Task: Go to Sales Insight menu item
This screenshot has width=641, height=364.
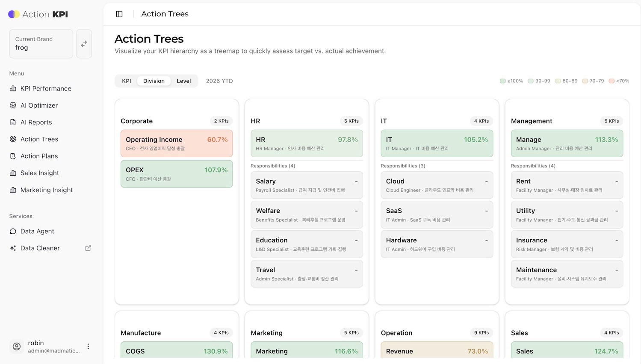Action: click(40, 173)
